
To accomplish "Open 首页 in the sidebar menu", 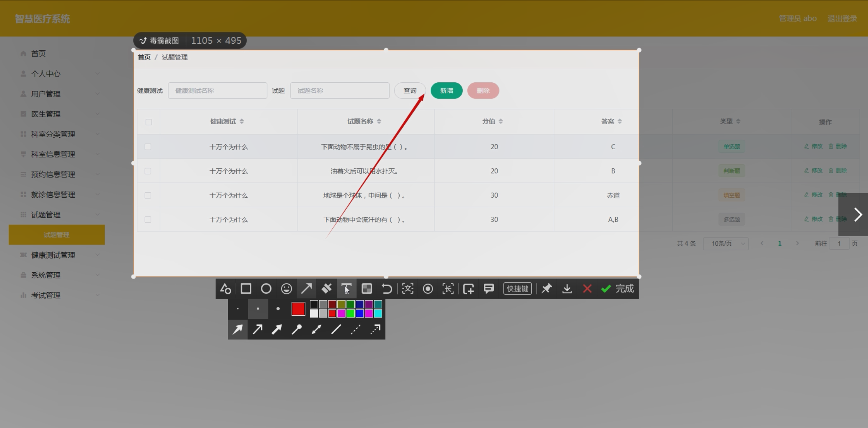I will tap(38, 53).
